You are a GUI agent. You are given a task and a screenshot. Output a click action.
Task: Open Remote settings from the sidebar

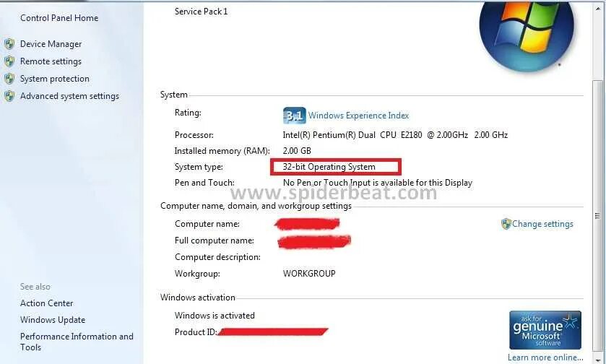click(x=51, y=61)
